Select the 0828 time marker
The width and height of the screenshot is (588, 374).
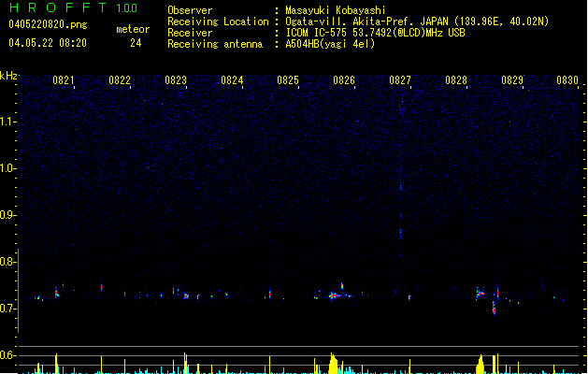coord(456,79)
